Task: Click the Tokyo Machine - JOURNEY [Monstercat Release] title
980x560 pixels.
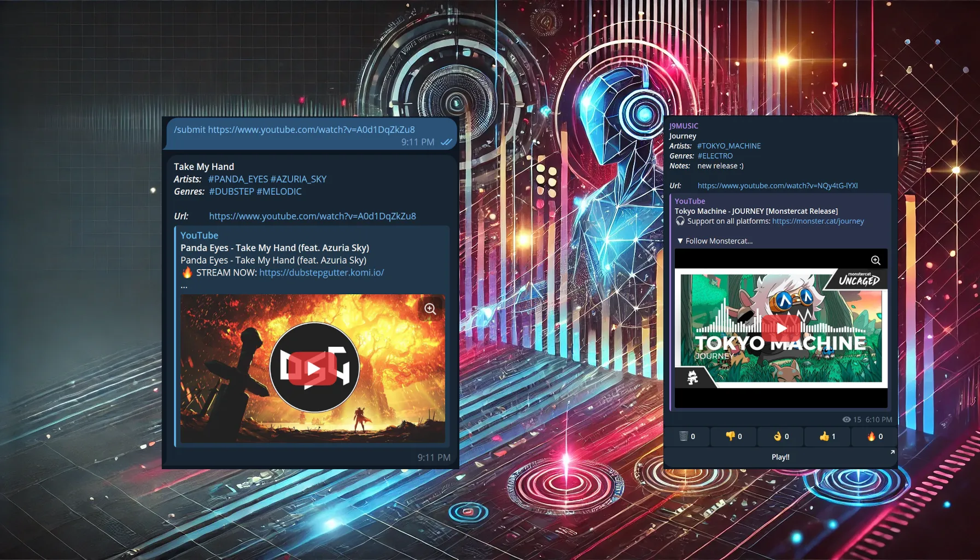Action: point(756,211)
